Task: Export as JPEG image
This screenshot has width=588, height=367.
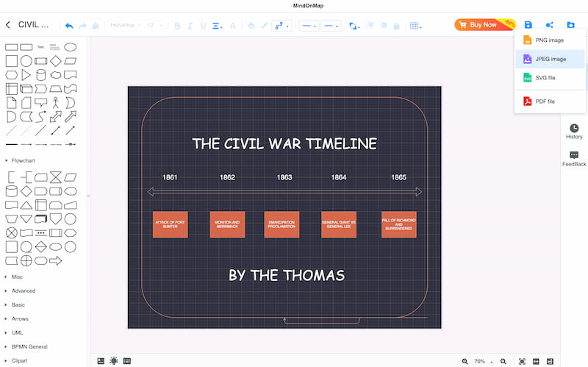Action: click(x=550, y=59)
